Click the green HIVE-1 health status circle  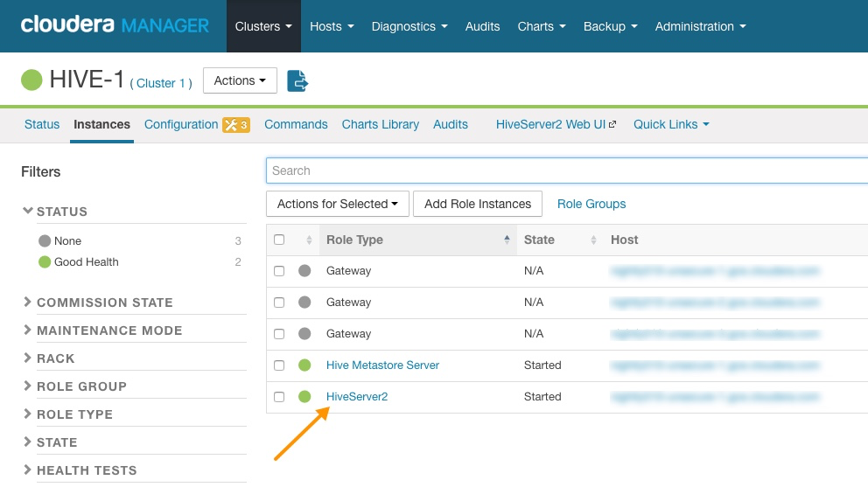click(x=31, y=80)
